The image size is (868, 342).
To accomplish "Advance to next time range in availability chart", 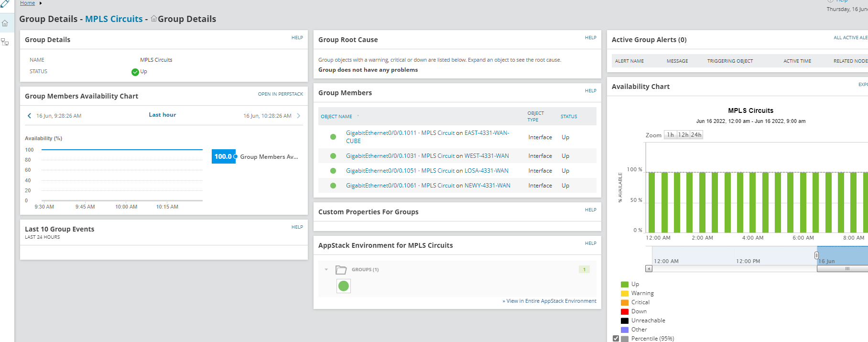I will pos(299,116).
